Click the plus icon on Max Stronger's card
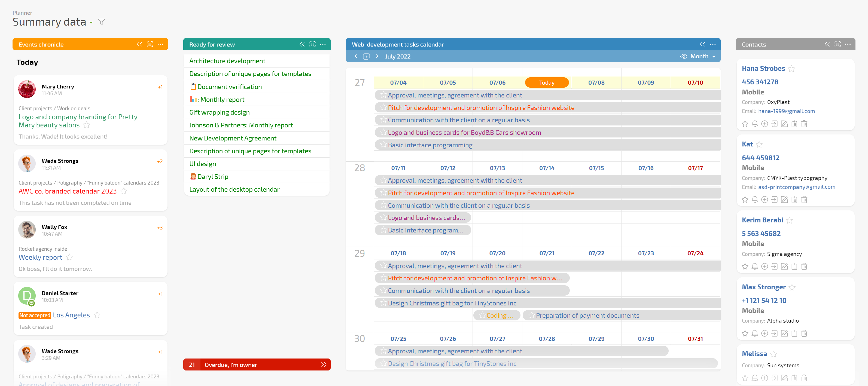This screenshot has width=868, height=386. click(765, 333)
